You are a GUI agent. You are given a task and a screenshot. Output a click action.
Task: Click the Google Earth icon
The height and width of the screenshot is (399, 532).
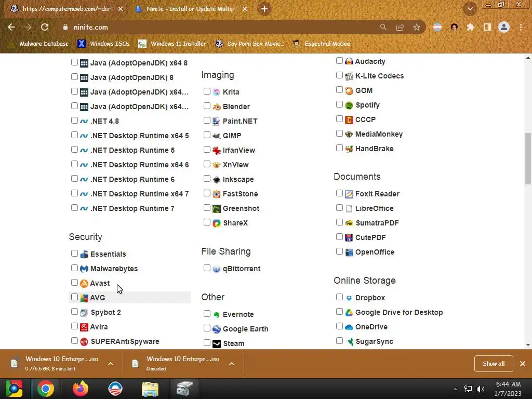(216, 329)
